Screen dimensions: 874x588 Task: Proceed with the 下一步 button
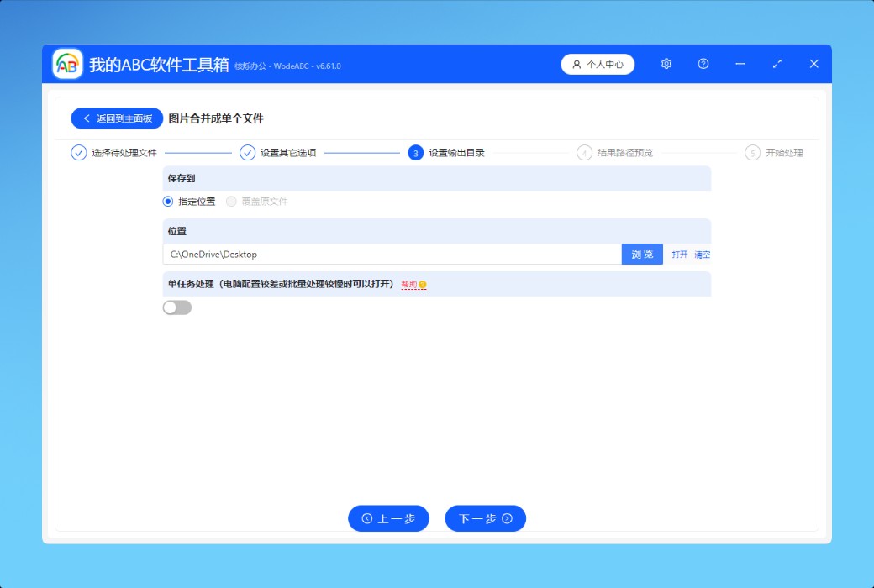(x=485, y=518)
